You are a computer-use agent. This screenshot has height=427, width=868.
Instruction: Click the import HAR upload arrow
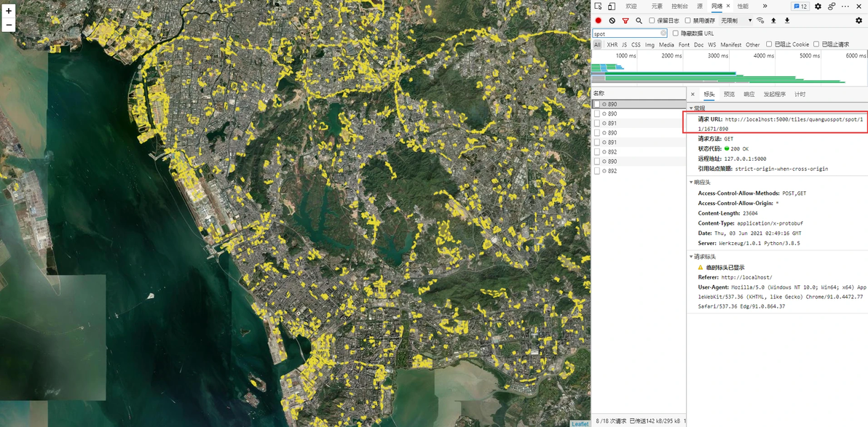pos(773,21)
